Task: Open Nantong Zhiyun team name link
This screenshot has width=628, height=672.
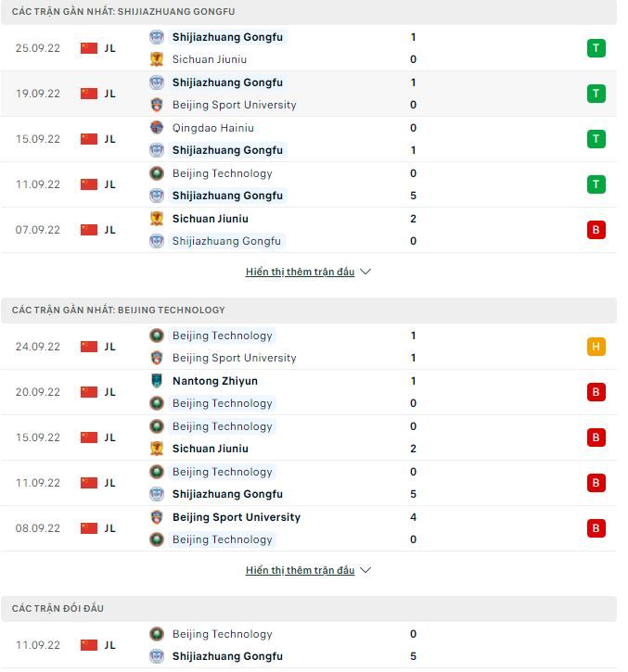Action: click(214, 381)
